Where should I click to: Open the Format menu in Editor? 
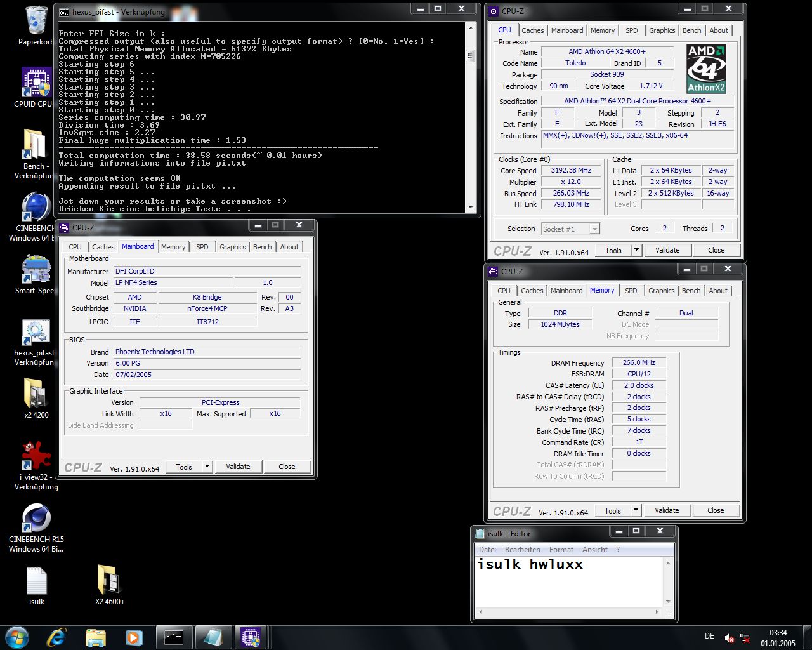point(561,550)
